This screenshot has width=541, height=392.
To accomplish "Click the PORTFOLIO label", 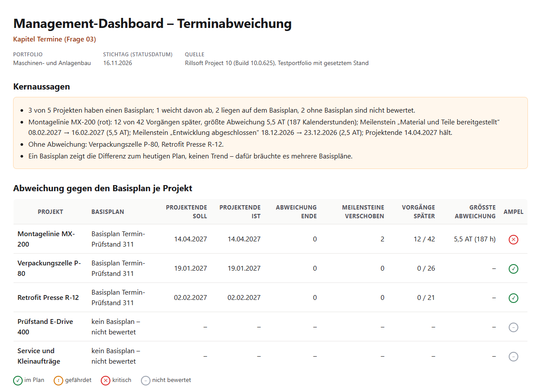I will coord(28,55).
